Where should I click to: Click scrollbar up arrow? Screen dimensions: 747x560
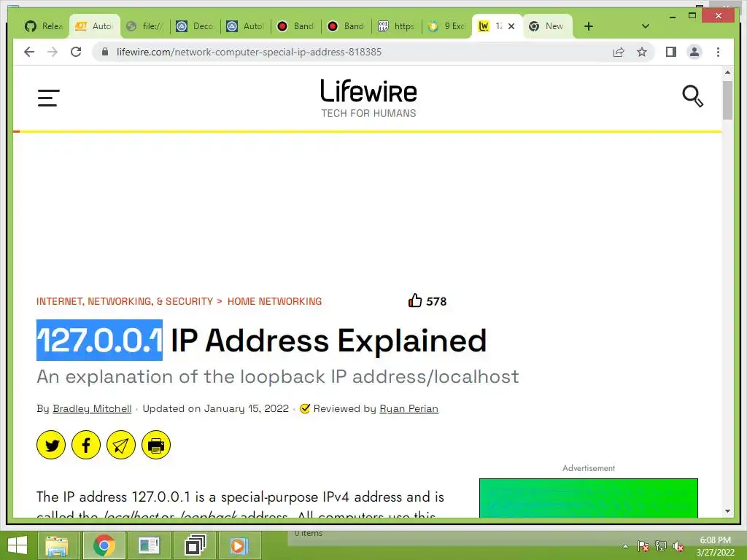[727, 72]
